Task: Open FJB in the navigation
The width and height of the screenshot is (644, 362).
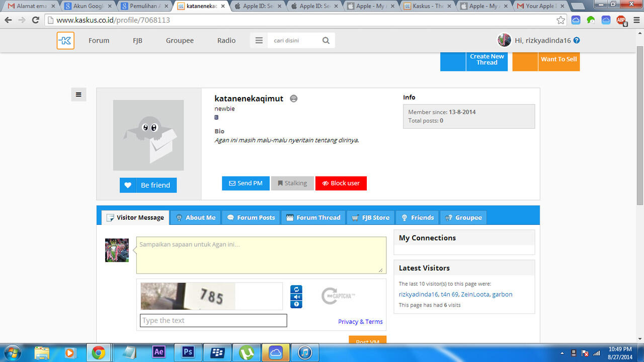Action: [137, 41]
